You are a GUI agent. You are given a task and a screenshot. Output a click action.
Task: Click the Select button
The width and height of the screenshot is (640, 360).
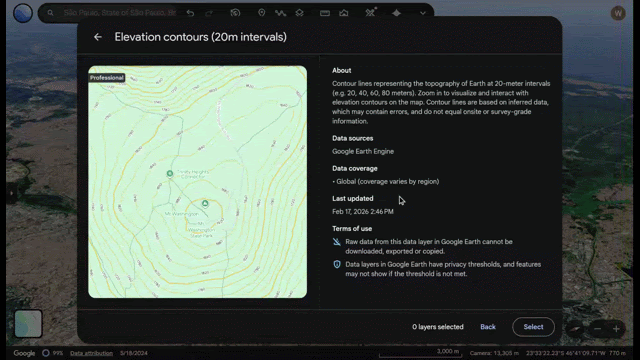(533, 327)
